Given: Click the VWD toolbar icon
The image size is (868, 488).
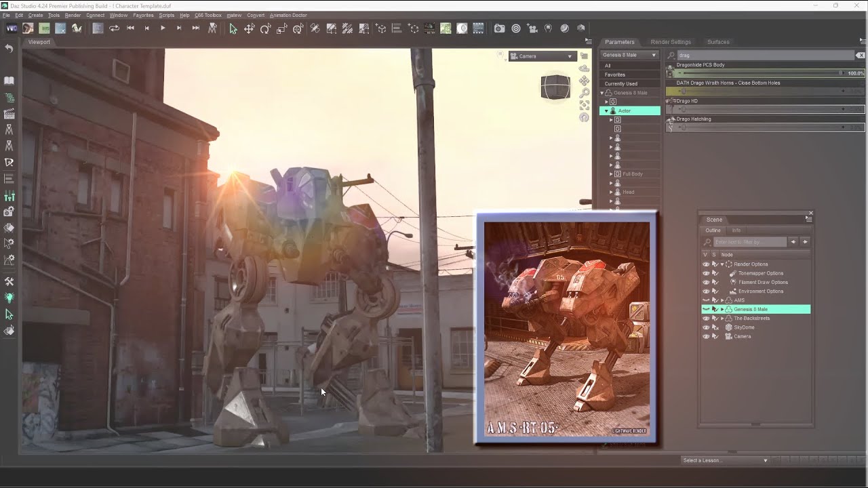Looking at the screenshot, I should (12, 28).
